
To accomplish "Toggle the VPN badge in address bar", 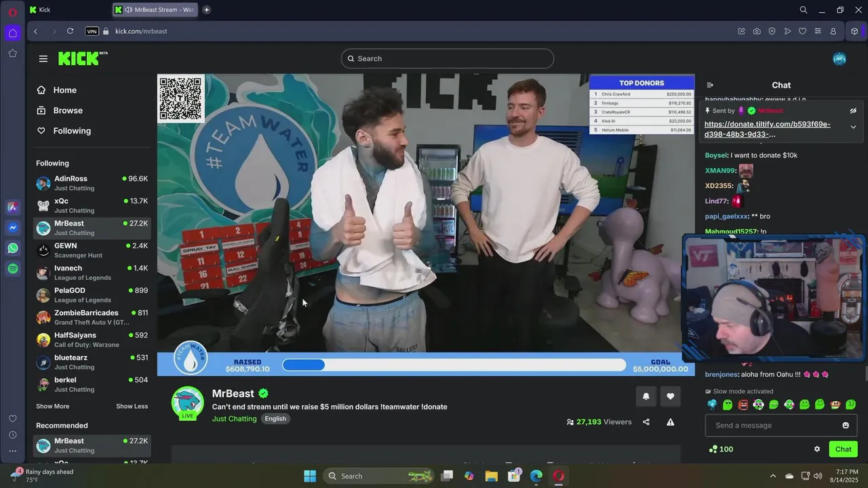I will pyautogui.click(x=92, y=31).
